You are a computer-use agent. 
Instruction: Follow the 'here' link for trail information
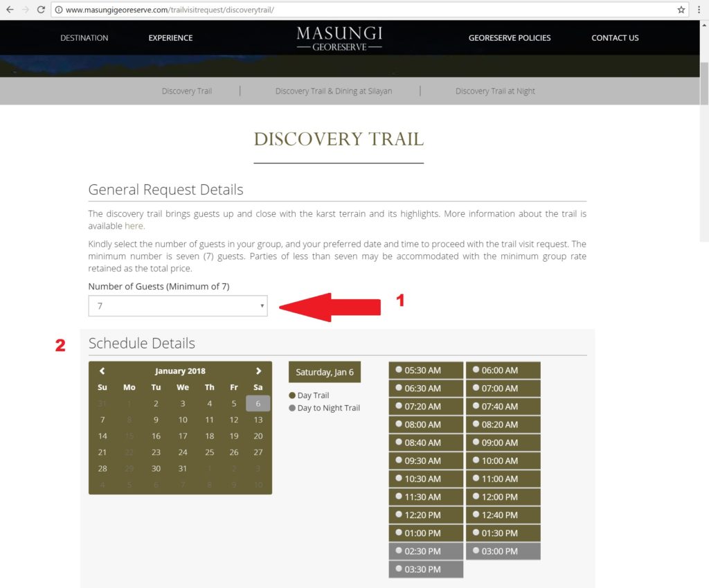[x=134, y=226]
